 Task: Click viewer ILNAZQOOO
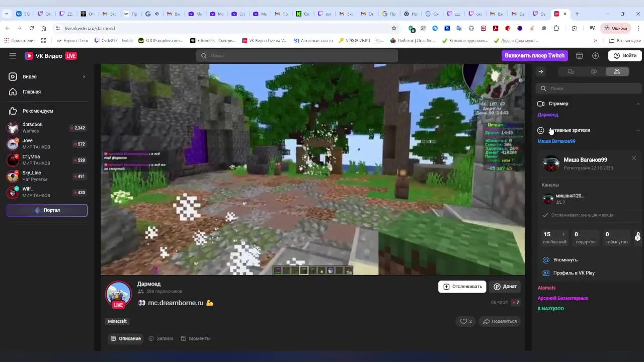(550, 309)
